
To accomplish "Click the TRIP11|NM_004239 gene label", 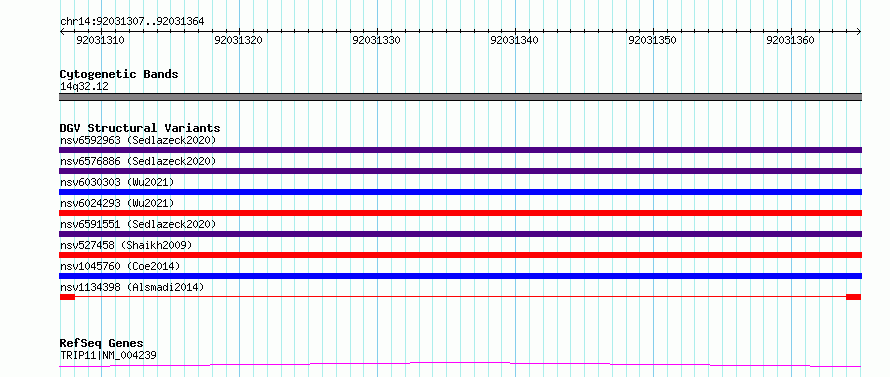I will [x=108, y=355].
